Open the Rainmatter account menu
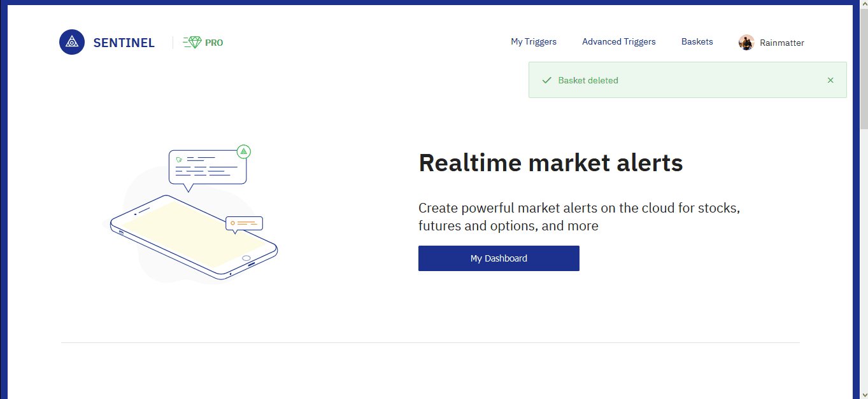The height and width of the screenshot is (399, 868). click(x=782, y=43)
